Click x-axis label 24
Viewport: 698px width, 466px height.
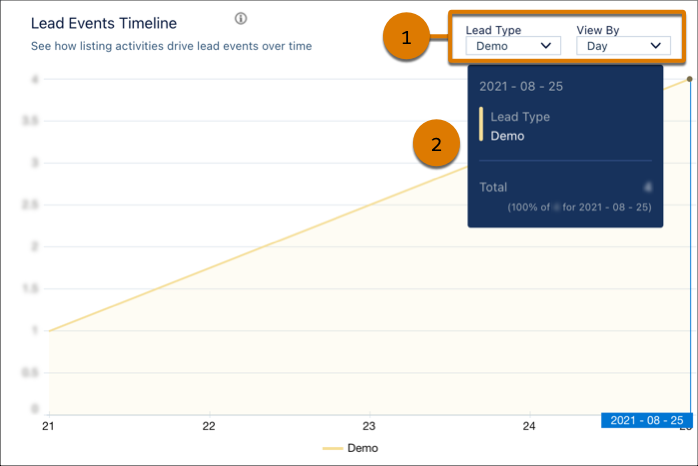530,426
